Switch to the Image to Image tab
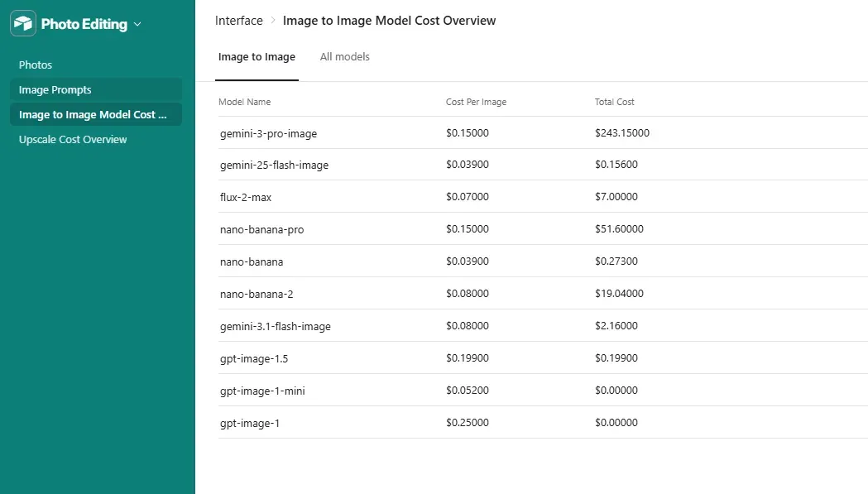The width and height of the screenshot is (868, 494). tap(257, 57)
